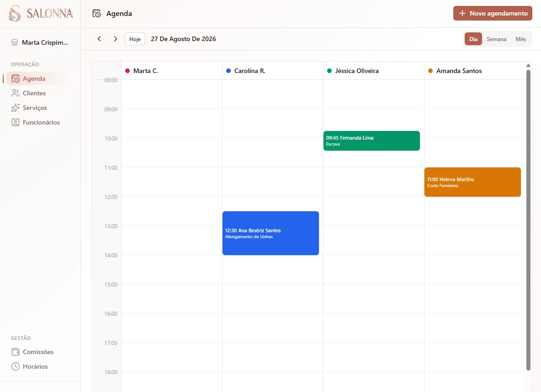Click the plus icon in Novo agendamento
The width and height of the screenshot is (541, 392).
[462, 13]
